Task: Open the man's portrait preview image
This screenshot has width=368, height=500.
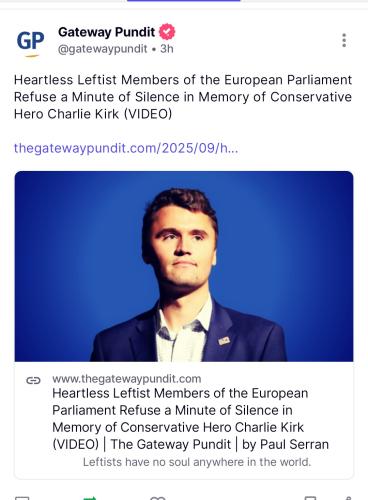Action: click(x=184, y=266)
